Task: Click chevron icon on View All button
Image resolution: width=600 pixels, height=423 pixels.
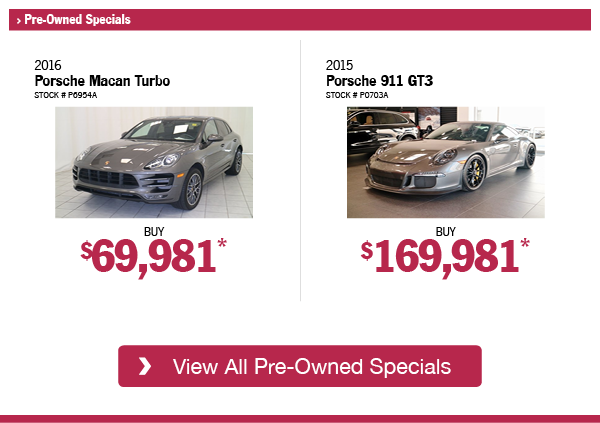Action: pos(145,366)
